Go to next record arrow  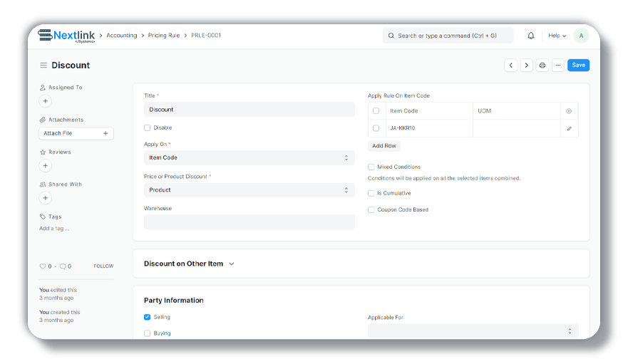coord(526,66)
